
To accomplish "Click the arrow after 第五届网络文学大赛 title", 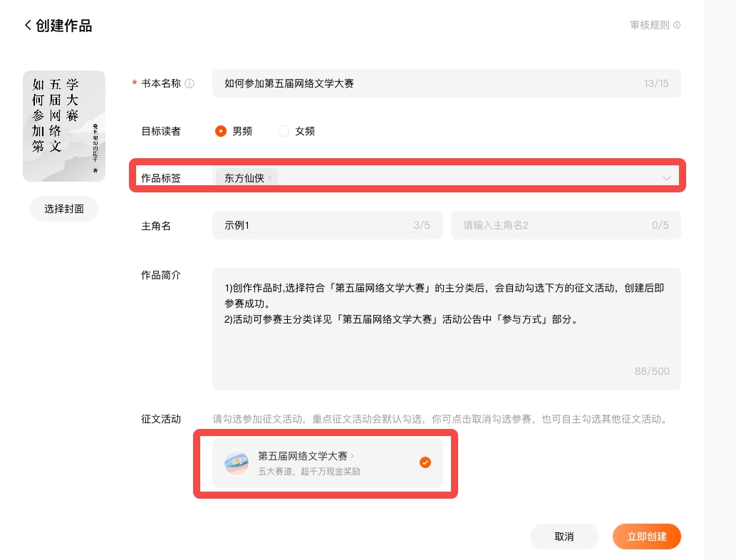I will coord(353,456).
